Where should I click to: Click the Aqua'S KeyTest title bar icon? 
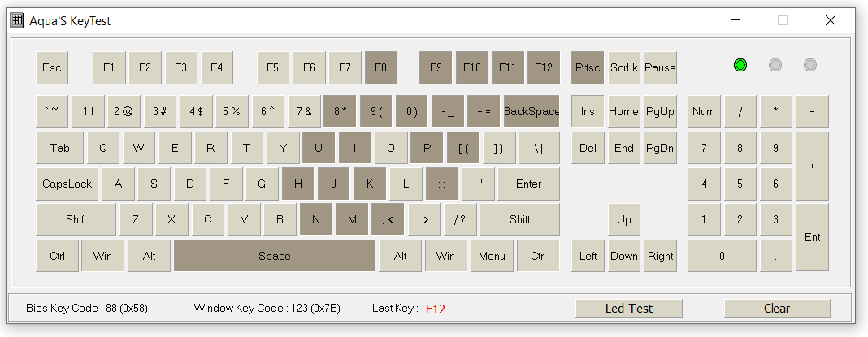[18, 20]
